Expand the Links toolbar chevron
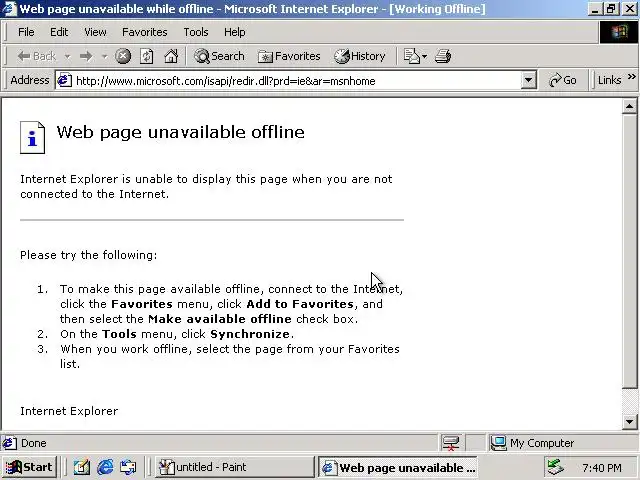This screenshot has height=480, width=640. click(x=631, y=76)
